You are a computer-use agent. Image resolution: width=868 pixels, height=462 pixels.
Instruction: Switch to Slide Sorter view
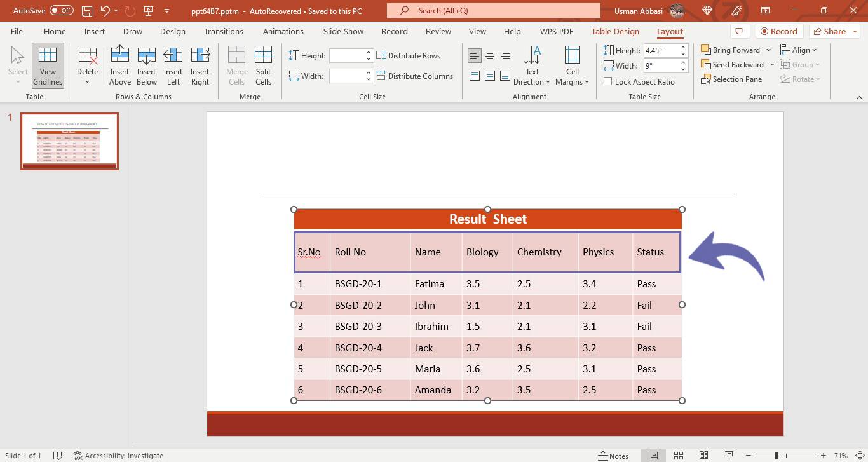[x=679, y=455]
